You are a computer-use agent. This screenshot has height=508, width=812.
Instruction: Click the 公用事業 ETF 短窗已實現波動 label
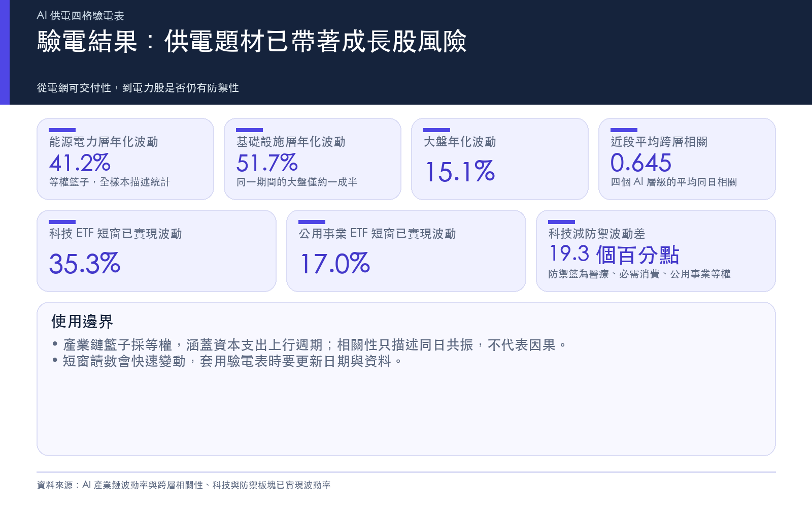(378, 234)
